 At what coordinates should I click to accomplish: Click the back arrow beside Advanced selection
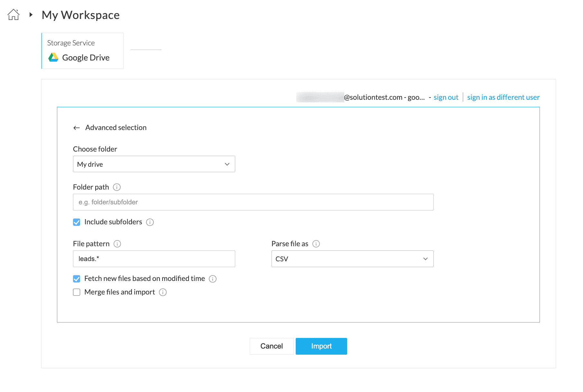click(77, 128)
